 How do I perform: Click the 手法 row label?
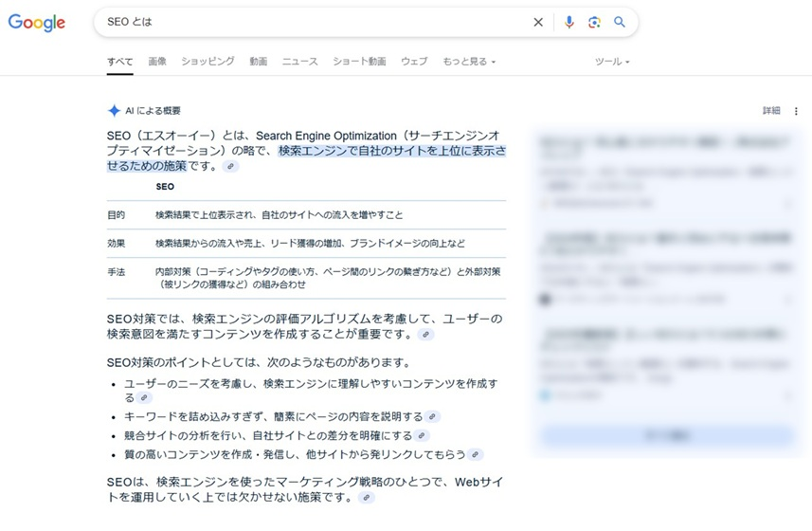[116, 272]
